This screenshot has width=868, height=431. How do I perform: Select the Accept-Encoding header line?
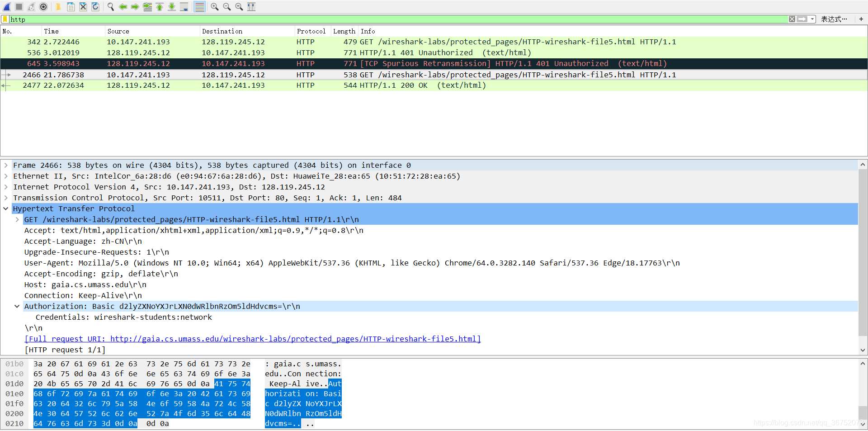(101, 274)
